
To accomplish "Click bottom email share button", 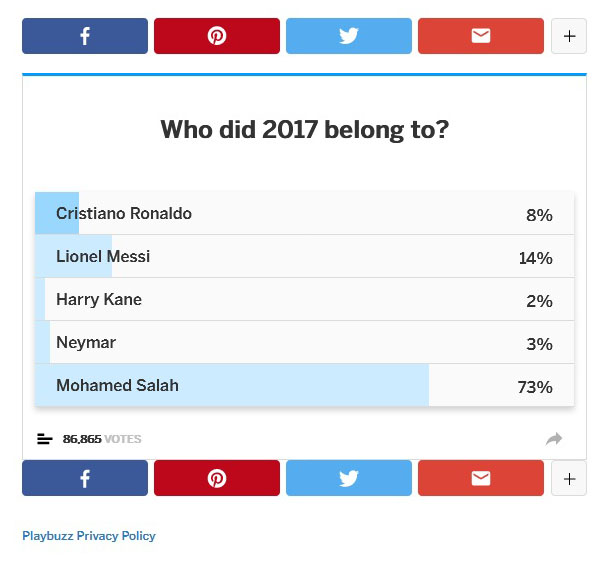I will [481, 478].
